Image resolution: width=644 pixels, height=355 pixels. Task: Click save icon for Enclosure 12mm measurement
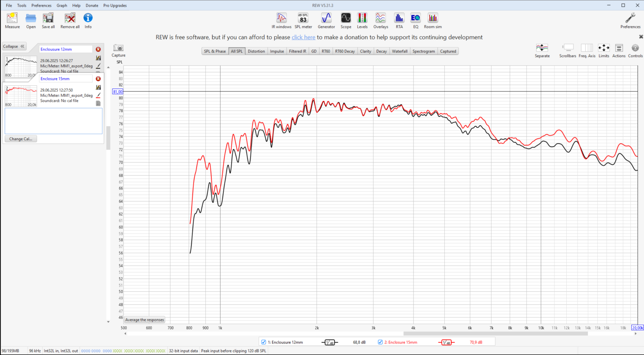click(98, 58)
